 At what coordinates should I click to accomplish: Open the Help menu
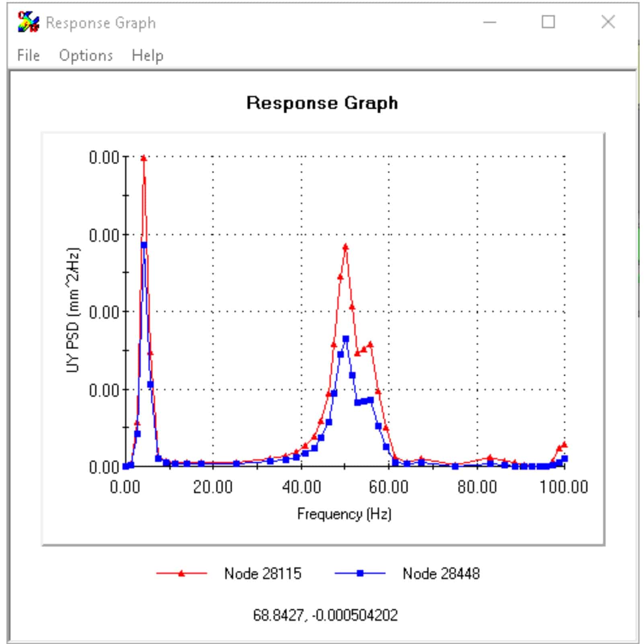(x=148, y=55)
